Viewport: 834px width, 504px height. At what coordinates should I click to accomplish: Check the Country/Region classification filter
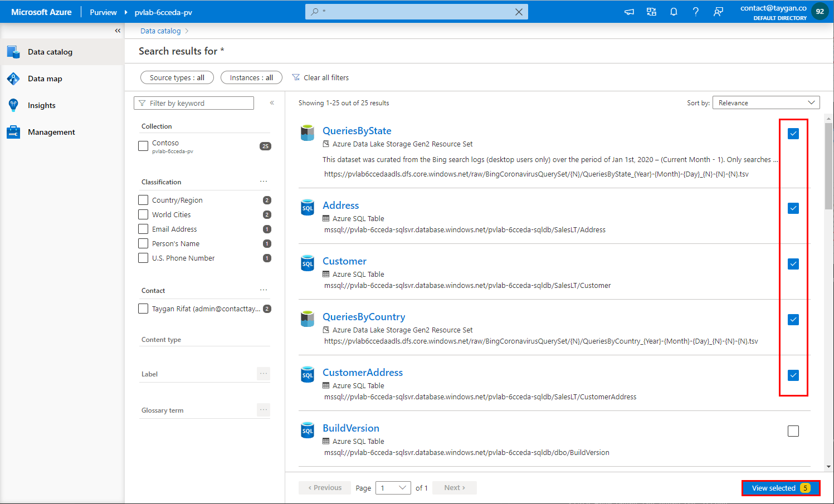(x=143, y=200)
